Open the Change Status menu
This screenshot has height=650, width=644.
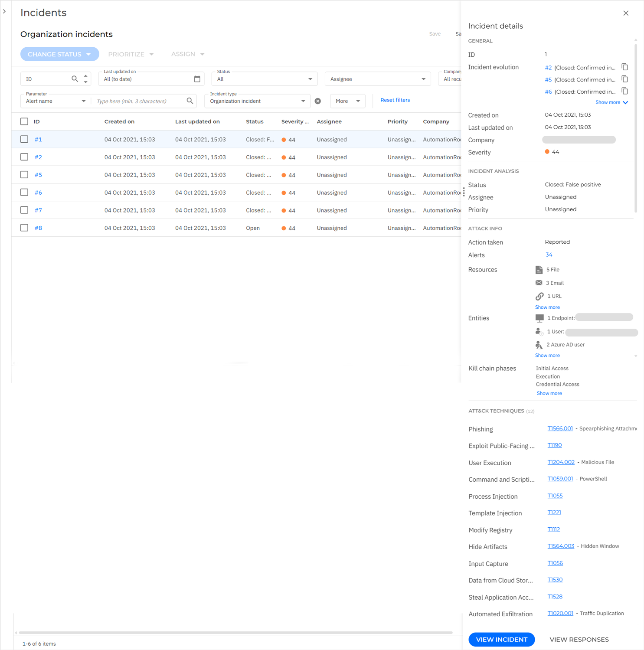(x=59, y=54)
